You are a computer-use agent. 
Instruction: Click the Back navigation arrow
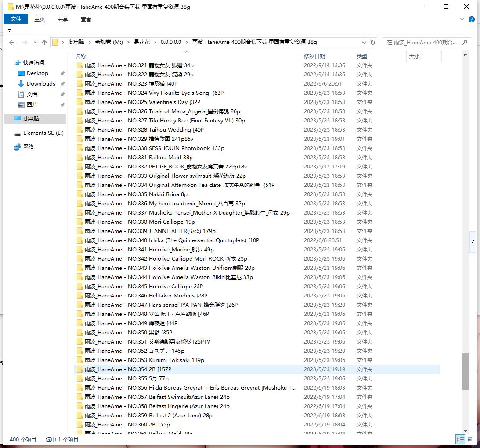pos(12,43)
